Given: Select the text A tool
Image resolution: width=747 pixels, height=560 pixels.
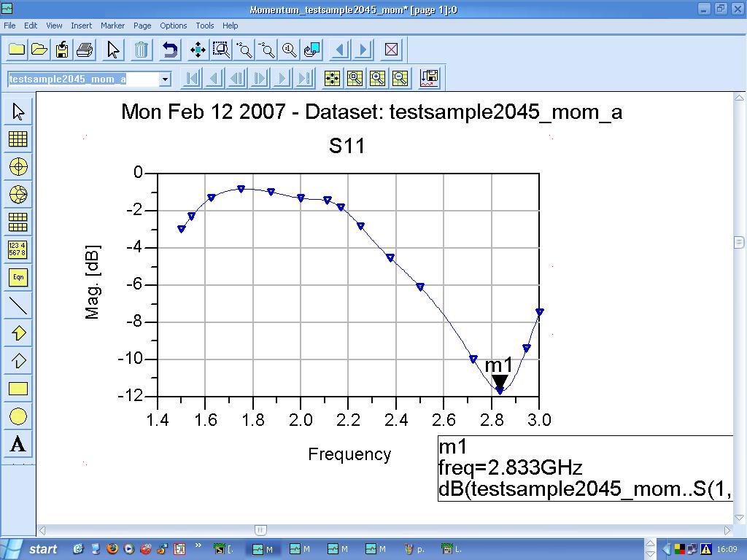Looking at the screenshot, I should tap(18, 444).
